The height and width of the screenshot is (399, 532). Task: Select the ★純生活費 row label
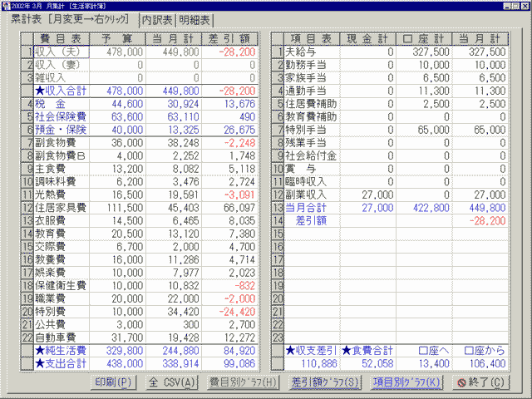pyautogui.click(x=62, y=351)
